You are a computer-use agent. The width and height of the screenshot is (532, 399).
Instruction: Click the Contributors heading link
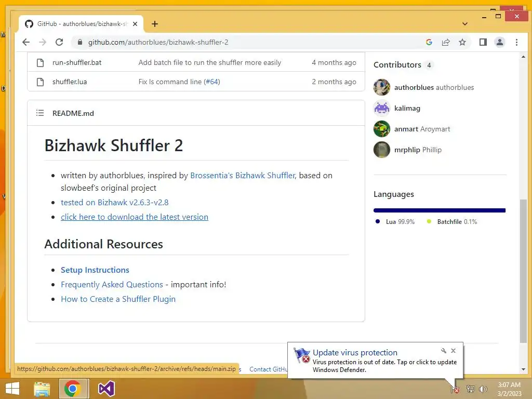pyautogui.click(x=397, y=65)
